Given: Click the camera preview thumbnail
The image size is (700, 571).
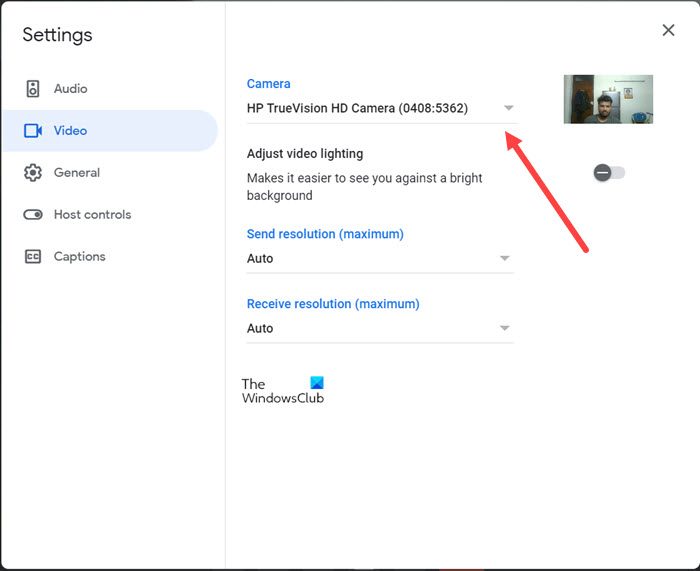Looking at the screenshot, I should [608, 99].
